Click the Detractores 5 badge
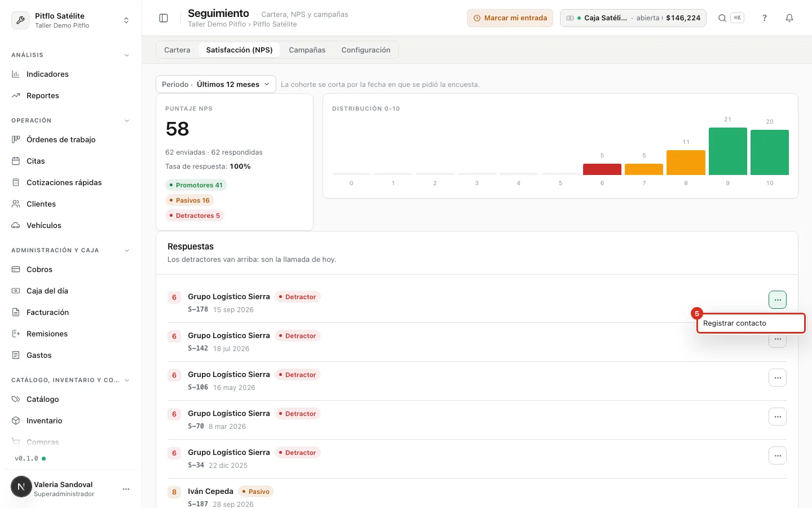This screenshot has height=508, width=812. coord(195,216)
